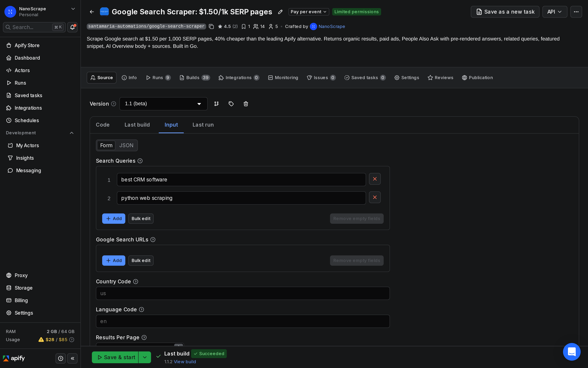The width and height of the screenshot is (588, 368).
Task: Add a Google Search URLs entry
Action: 114,260
